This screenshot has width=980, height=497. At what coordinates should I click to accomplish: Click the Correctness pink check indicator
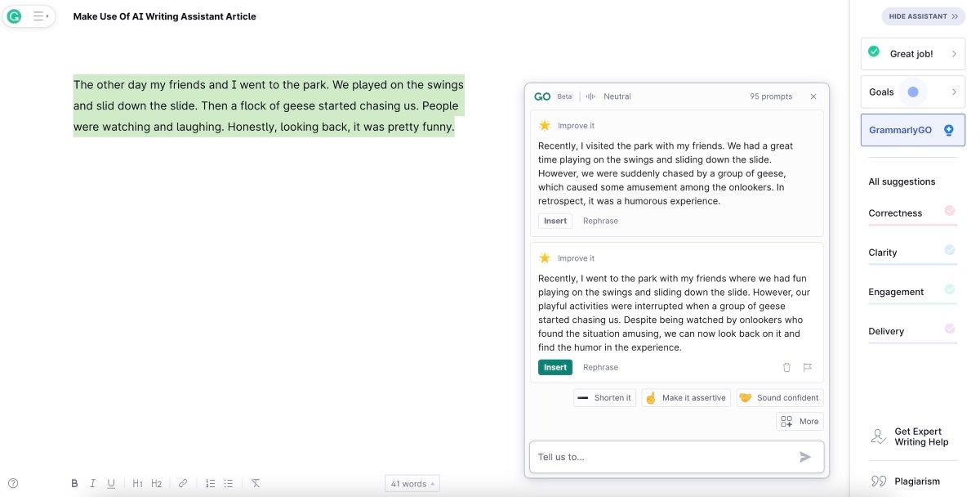(x=950, y=211)
